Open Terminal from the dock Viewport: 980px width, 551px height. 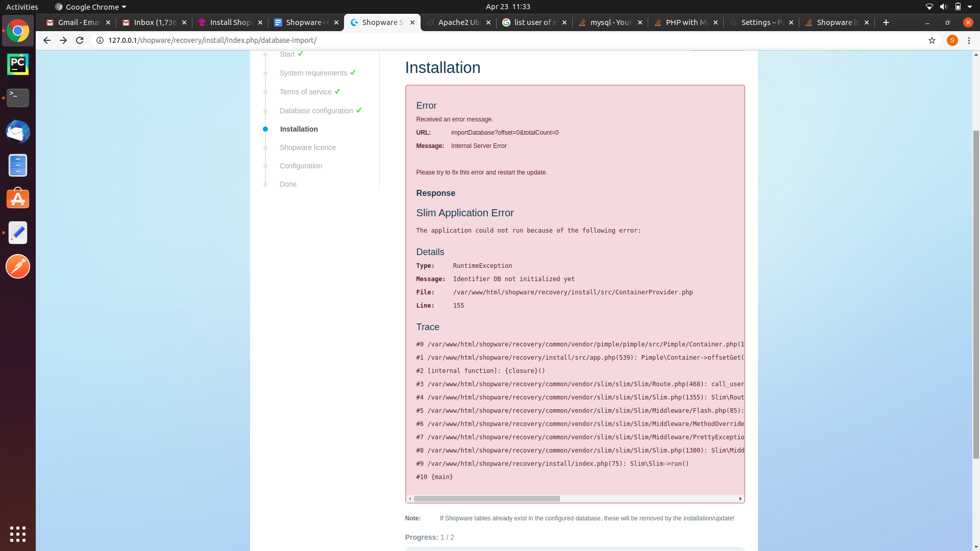point(18,97)
